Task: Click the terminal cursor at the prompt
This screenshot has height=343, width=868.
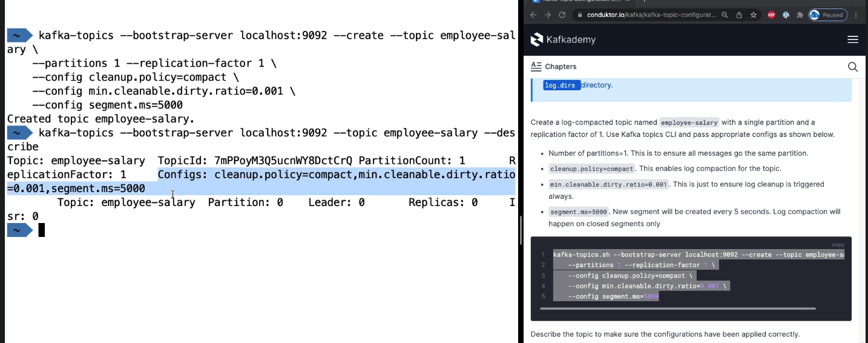Action: (x=42, y=230)
